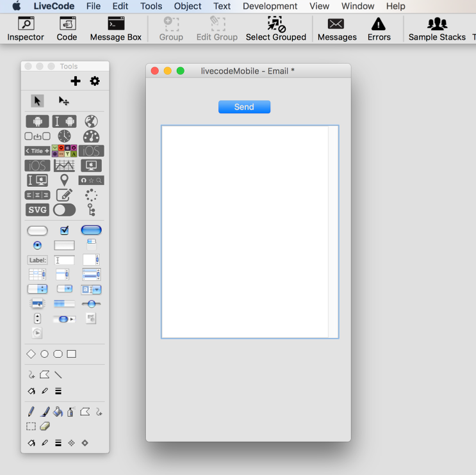Select the pencil paint tool
Screen dimensions: 476x475
pos(31,412)
